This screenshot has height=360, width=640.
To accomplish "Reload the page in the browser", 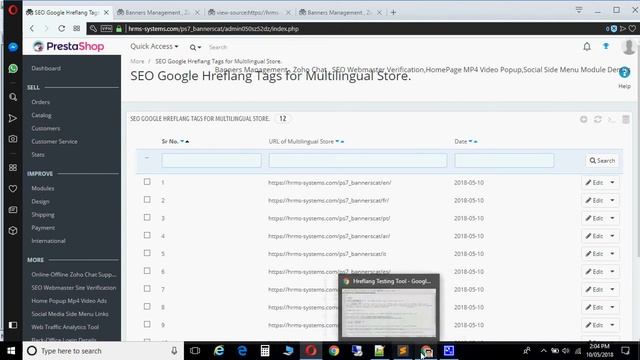I will (61, 29).
